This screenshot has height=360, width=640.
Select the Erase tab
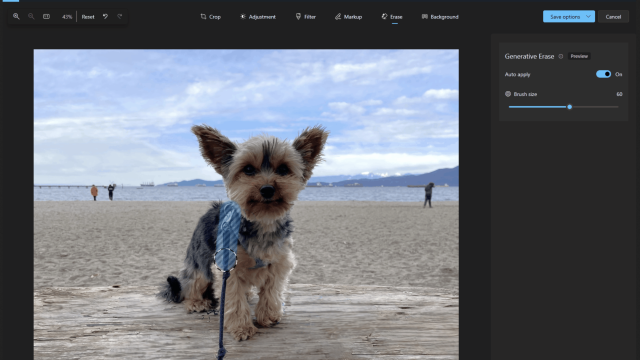[x=392, y=17]
